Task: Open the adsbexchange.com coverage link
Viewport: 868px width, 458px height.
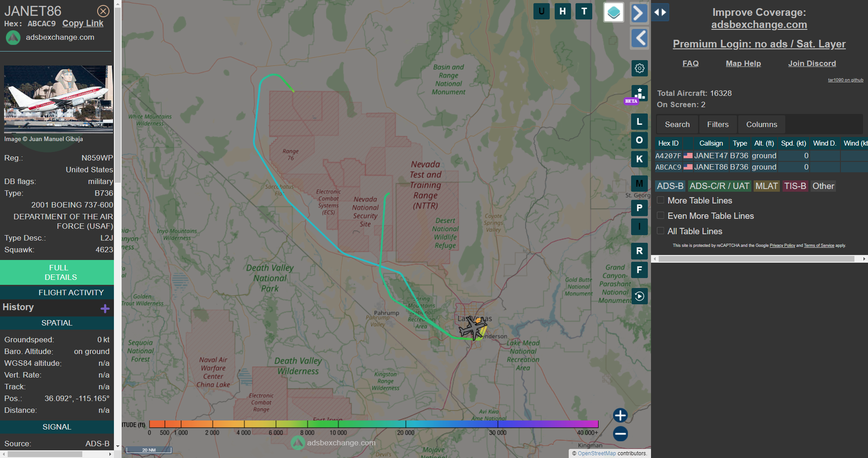Action: [x=759, y=25]
